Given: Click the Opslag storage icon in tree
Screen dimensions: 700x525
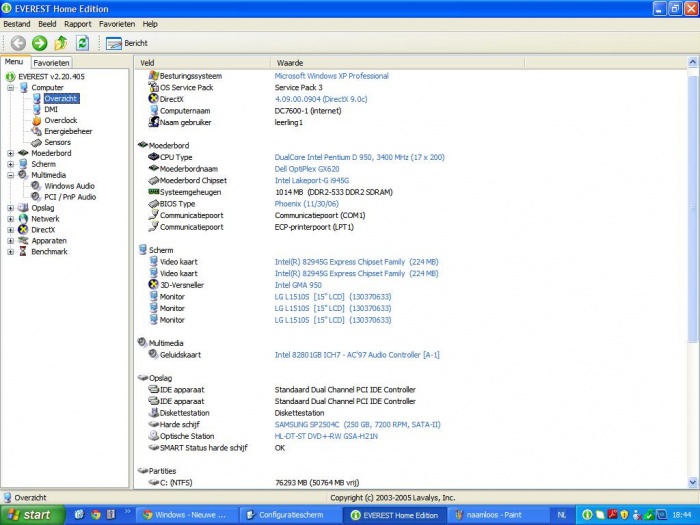Looking at the screenshot, I should click(23, 208).
